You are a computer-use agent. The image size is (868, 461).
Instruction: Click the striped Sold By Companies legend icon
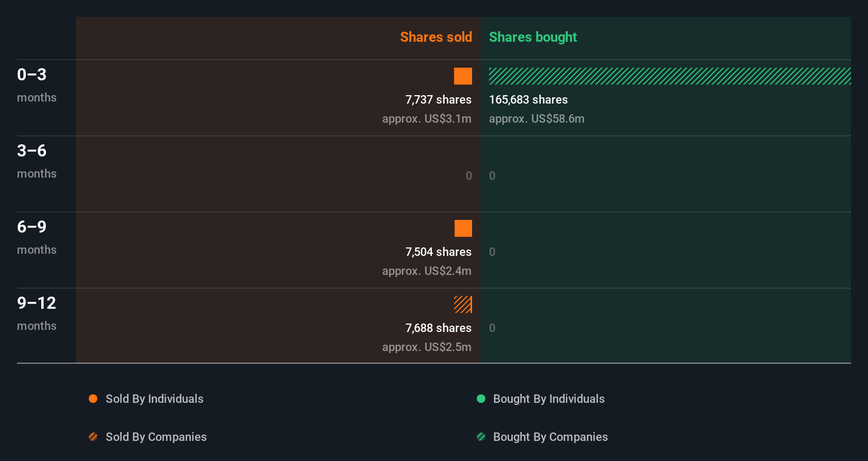93,437
